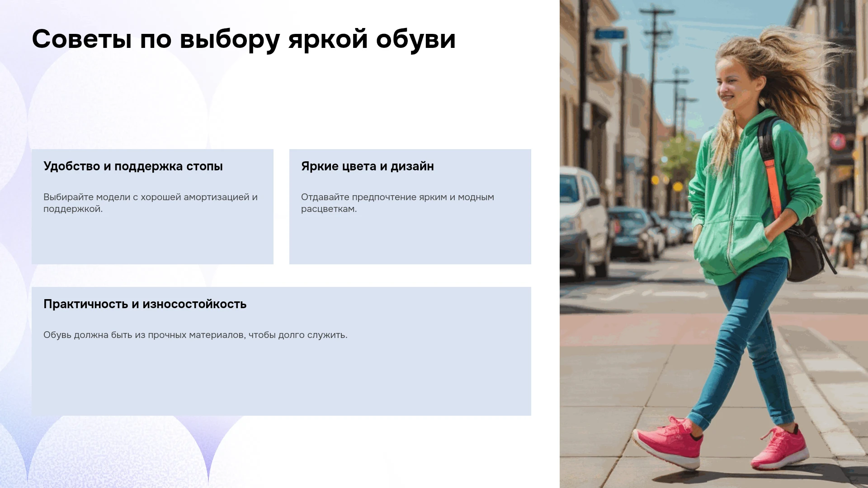Click empty area of bright colors card
This screenshot has height=488, width=868.
pyautogui.click(x=410, y=239)
